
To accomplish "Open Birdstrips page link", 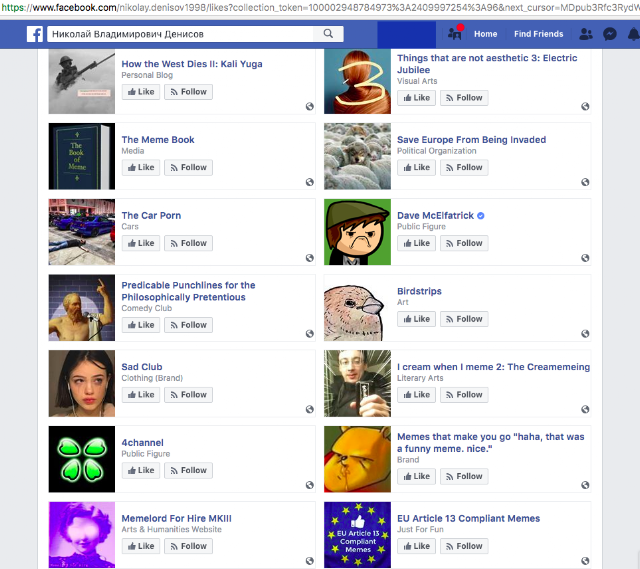I will point(419,291).
